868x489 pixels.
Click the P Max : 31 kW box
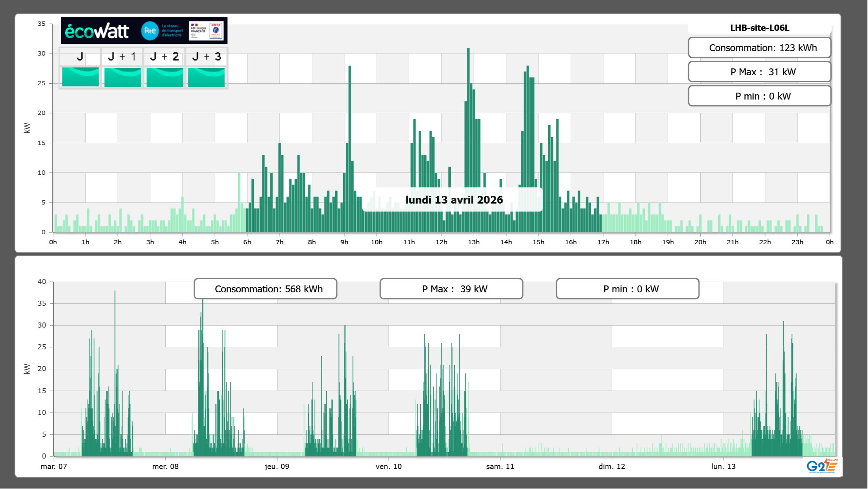[x=759, y=72]
